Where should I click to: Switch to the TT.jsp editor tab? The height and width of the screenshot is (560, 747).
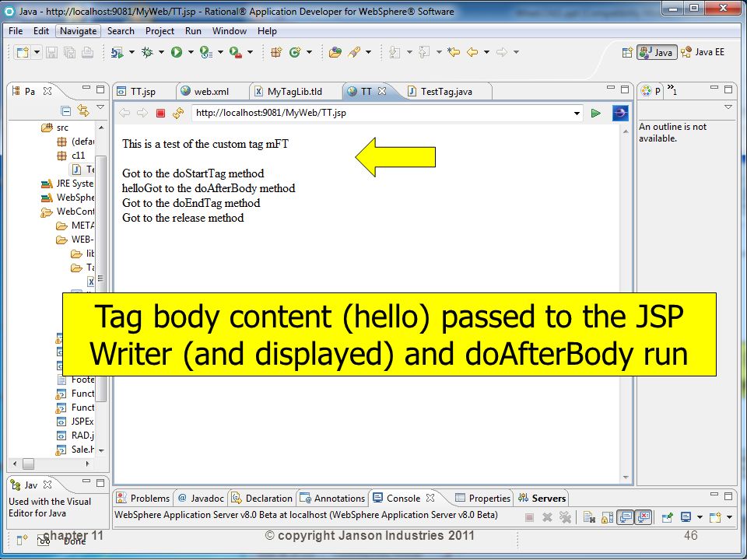point(143,92)
